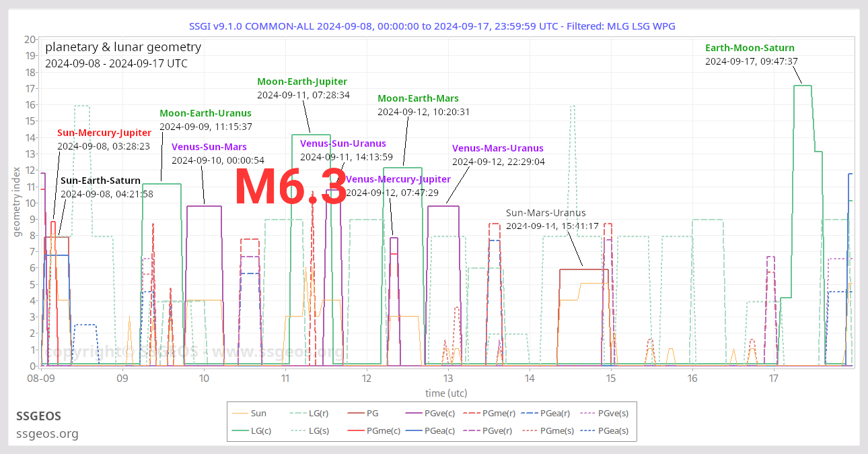The image size is (868, 454).
Task: Open the ssgeos.org website link
Action: 47,434
